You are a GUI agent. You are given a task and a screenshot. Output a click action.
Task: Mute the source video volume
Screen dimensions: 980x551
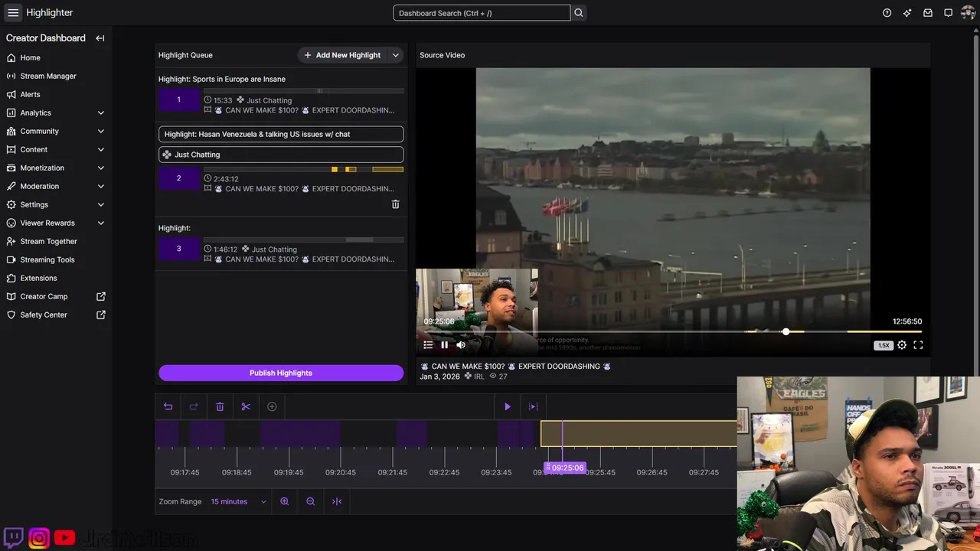[461, 345]
